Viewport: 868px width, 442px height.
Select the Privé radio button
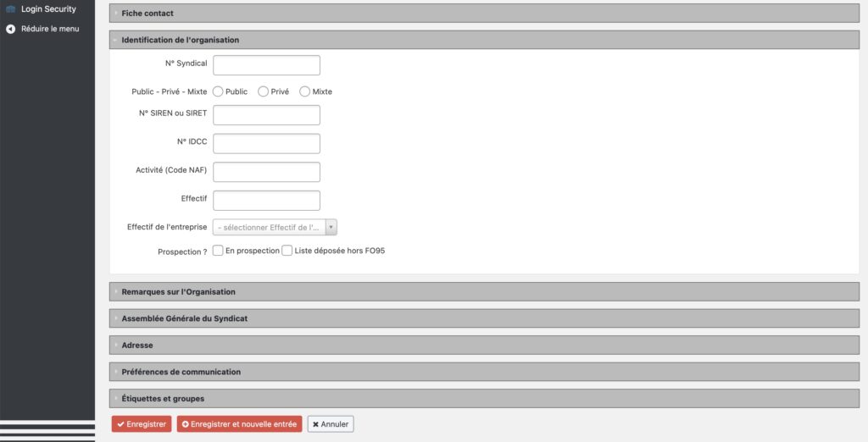264,91
